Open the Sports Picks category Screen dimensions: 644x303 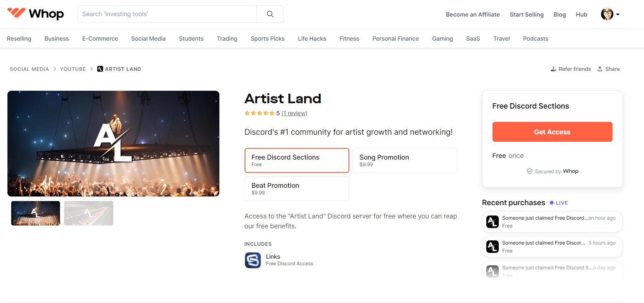pyautogui.click(x=268, y=39)
